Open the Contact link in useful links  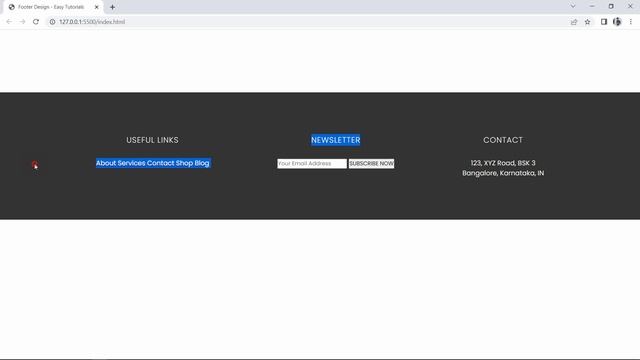pos(161,163)
